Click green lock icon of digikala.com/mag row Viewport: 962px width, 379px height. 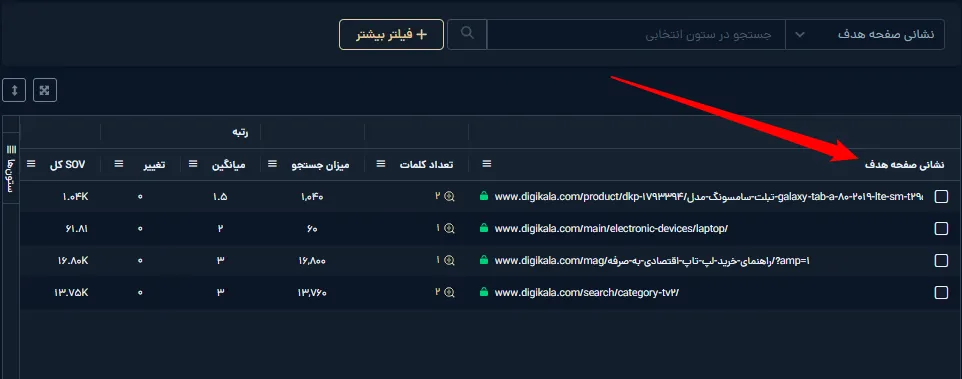(x=484, y=260)
